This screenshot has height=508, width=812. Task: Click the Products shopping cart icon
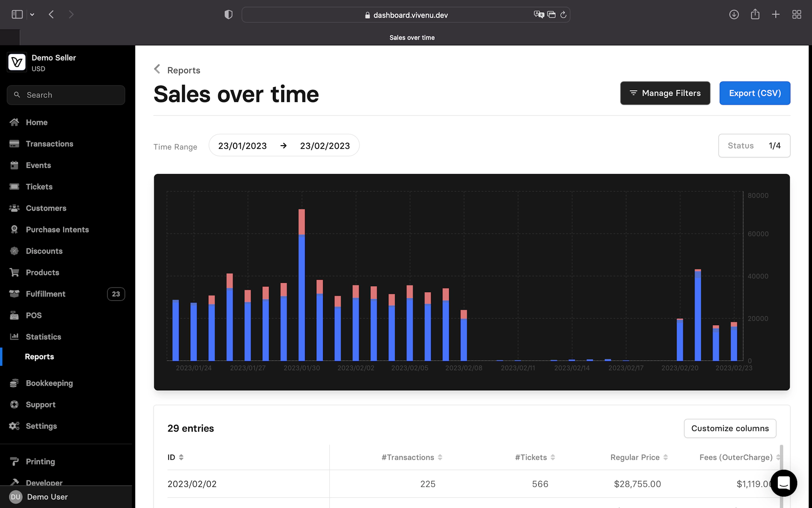pyautogui.click(x=14, y=273)
